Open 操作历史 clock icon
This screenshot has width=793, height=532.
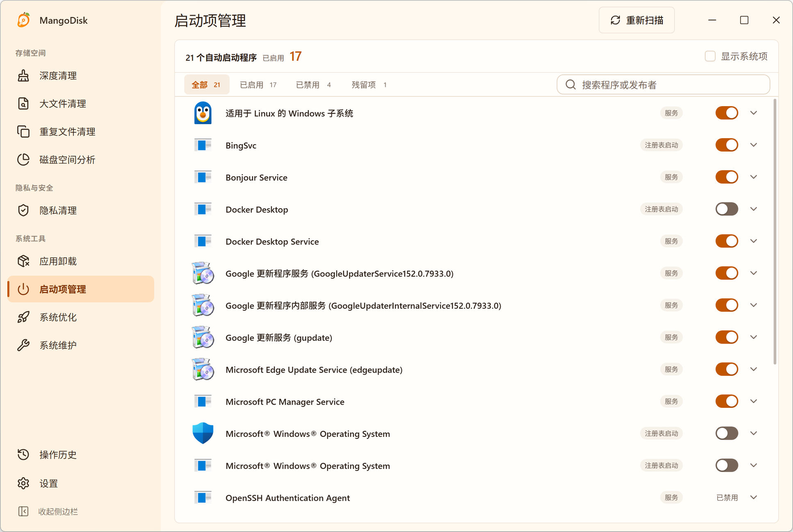(23, 455)
